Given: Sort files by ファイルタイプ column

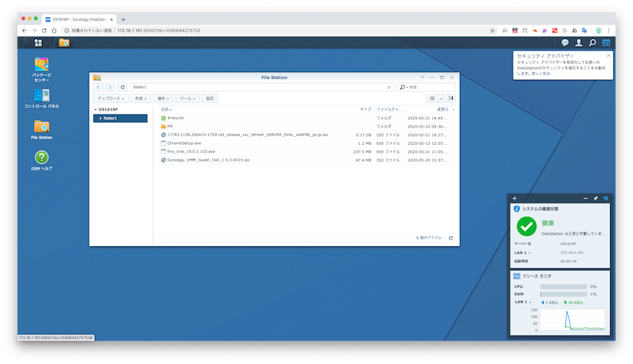Looking at the screenshot, I should click(389, 109).
